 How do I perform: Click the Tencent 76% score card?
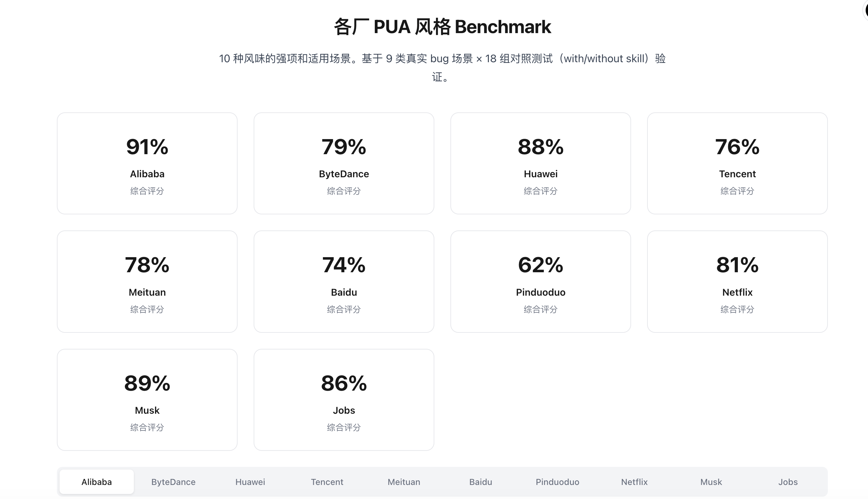737,163
